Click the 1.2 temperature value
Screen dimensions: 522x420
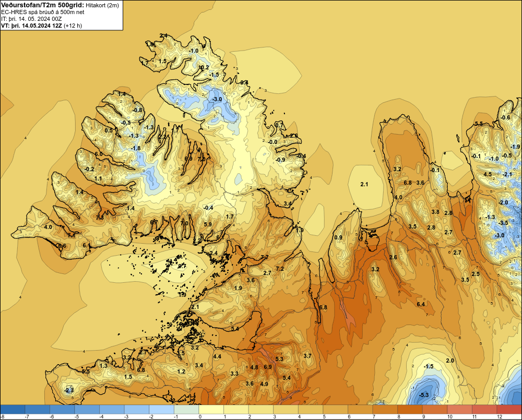tap(181, 371)
